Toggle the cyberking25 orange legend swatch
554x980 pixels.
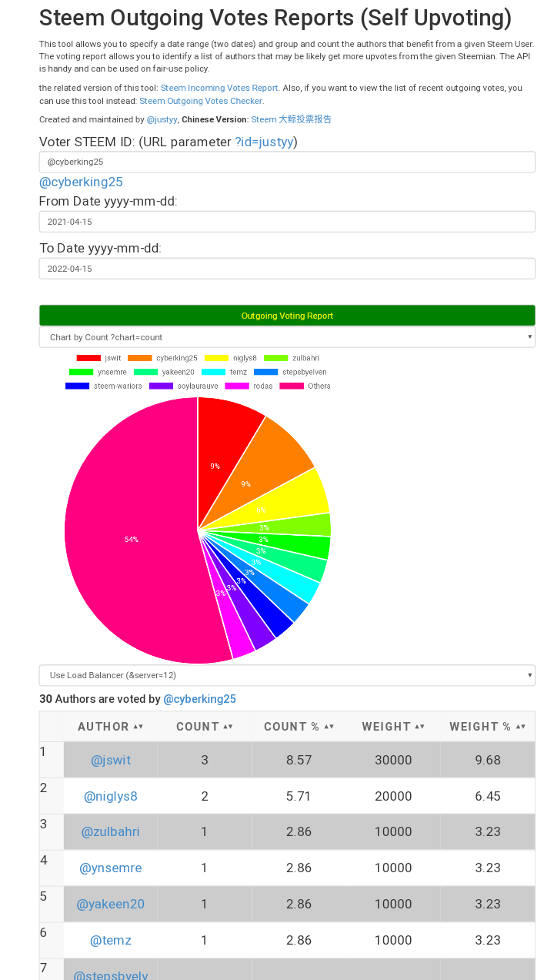140,358
